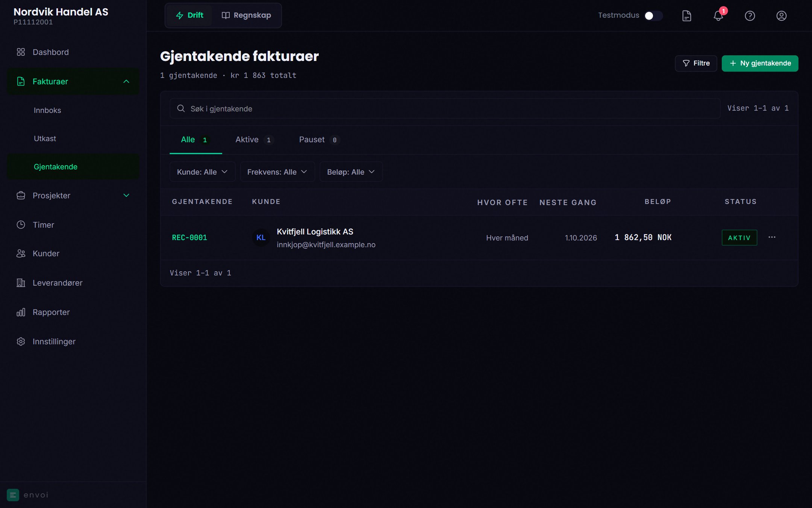Click the Kunder people icon
The width and height of the screenshot is (812, 508).
pyautogui.click(x=21, y=253)
